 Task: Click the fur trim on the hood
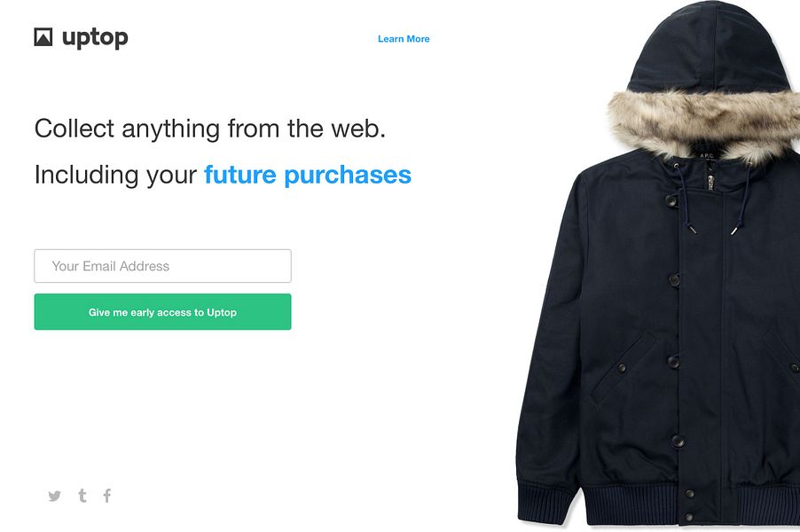click(704, 120)
